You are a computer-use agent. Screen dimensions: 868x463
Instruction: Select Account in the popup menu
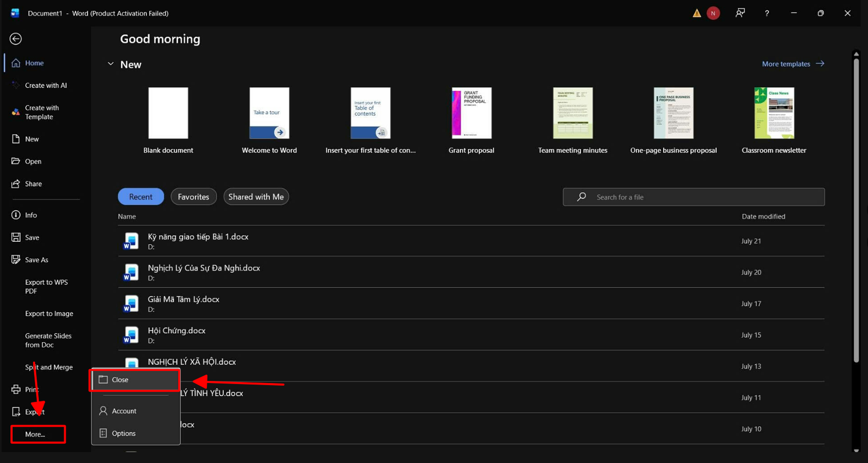(x=135, y=411)
